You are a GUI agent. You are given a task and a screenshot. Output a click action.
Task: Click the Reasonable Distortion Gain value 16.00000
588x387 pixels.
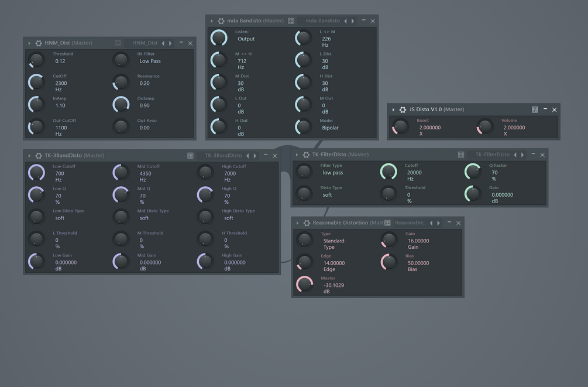click(418, 241)
